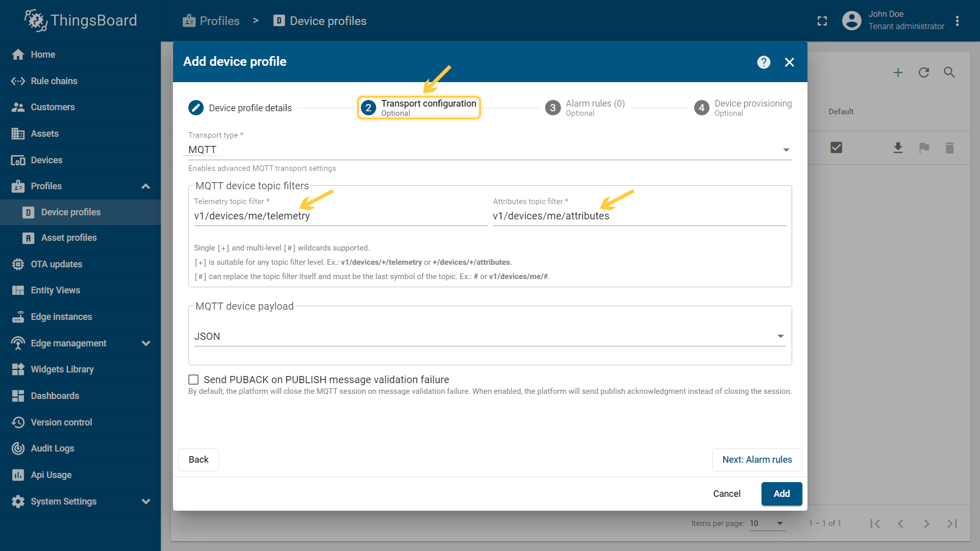This screenshot has height=551, width=980.
Task: Toggle fullscreen mode icon
Action: pyautogui.click(x=822, y=21)
